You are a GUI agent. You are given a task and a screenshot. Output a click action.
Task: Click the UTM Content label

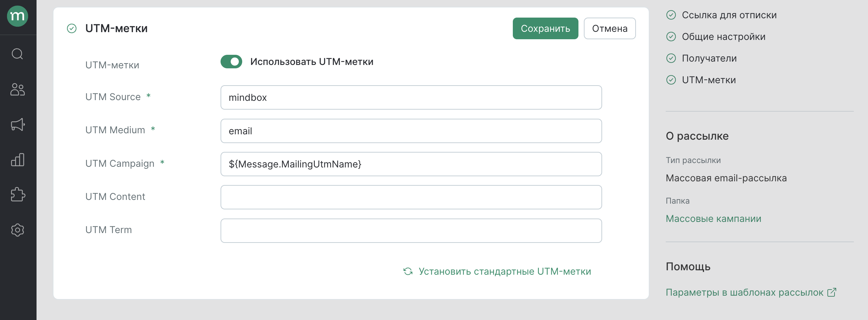(115, 197)
